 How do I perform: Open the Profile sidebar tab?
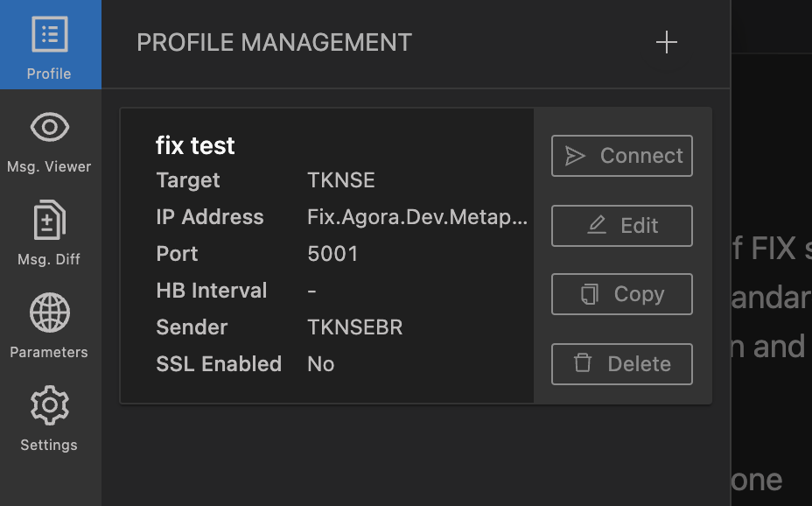(49, 46)
